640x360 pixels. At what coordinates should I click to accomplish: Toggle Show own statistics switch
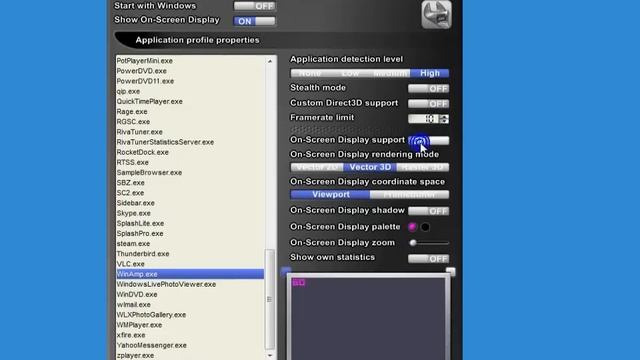point(429,259)
